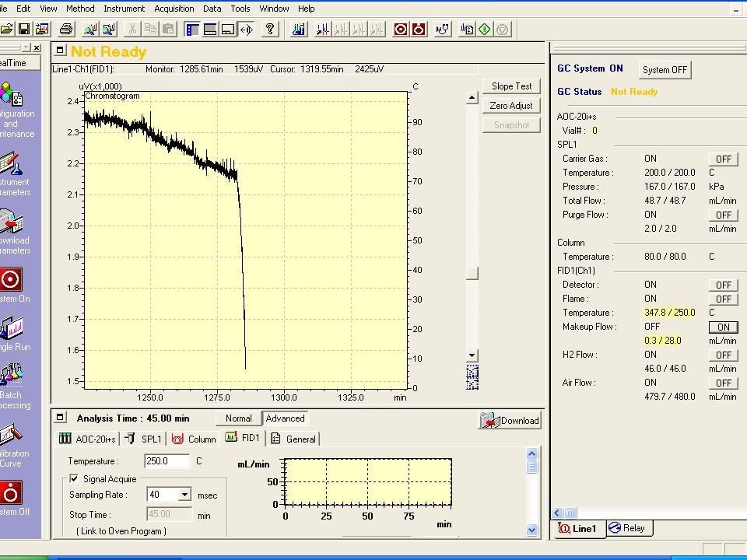Switch the FID1 Flame OFF
747x560 pixels.
tap(723, 299)
